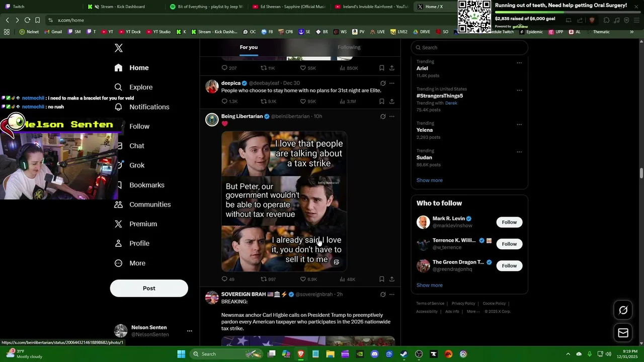644x362 pixels.
Task: Open the YT Studio bookmark
Action: (158, 32)
